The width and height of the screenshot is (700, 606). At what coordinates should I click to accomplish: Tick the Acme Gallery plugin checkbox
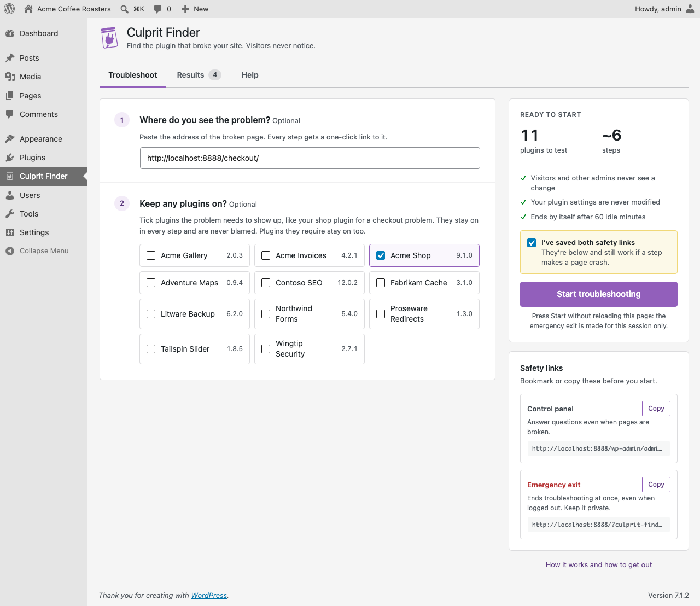[x=151, y=255]
